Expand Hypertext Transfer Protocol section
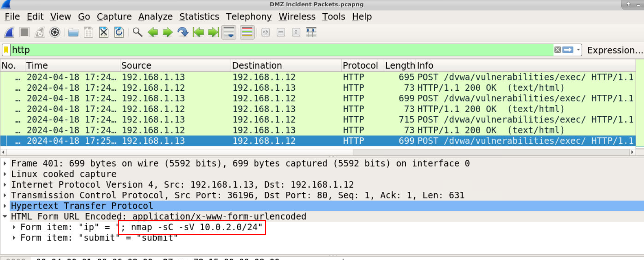 [x=5, y=206]
